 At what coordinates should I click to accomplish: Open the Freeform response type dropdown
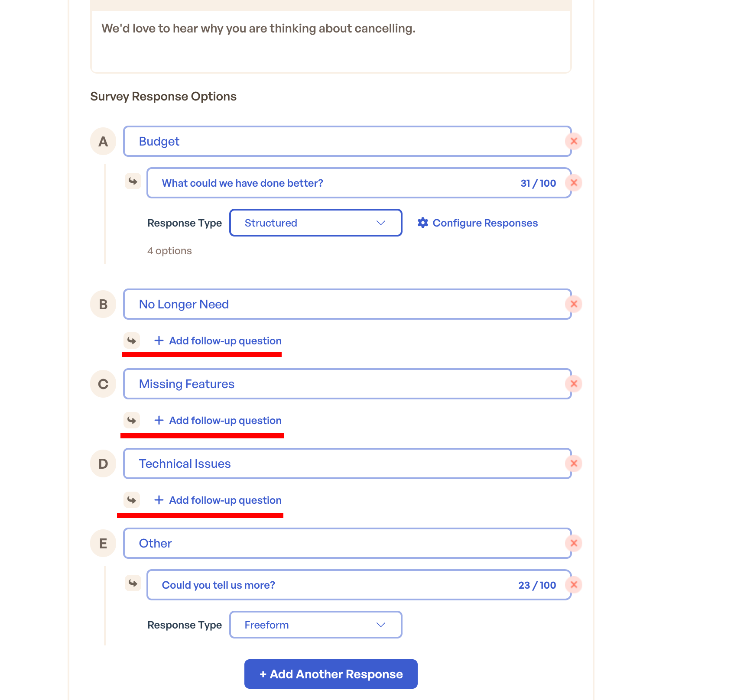pos(315,625)
